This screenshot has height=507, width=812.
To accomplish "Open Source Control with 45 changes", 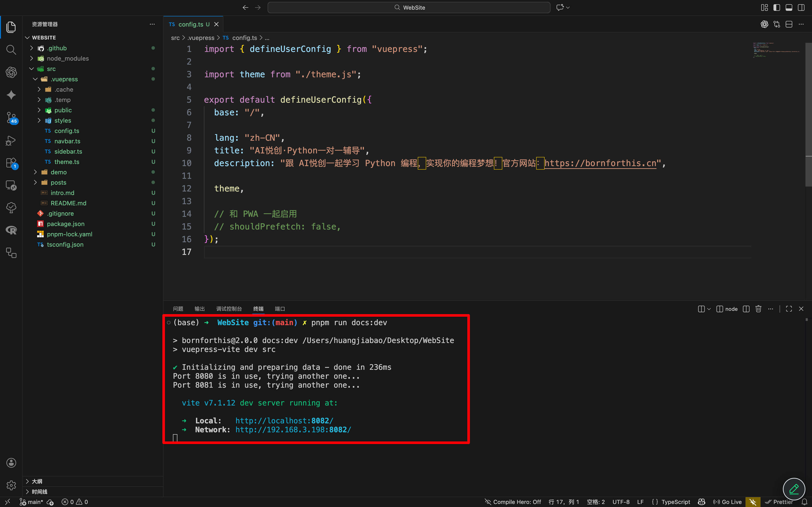I will (11, 118).
